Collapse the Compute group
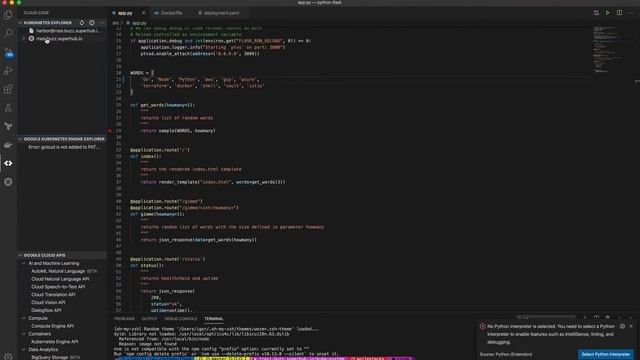 click(x=38, y=318)
